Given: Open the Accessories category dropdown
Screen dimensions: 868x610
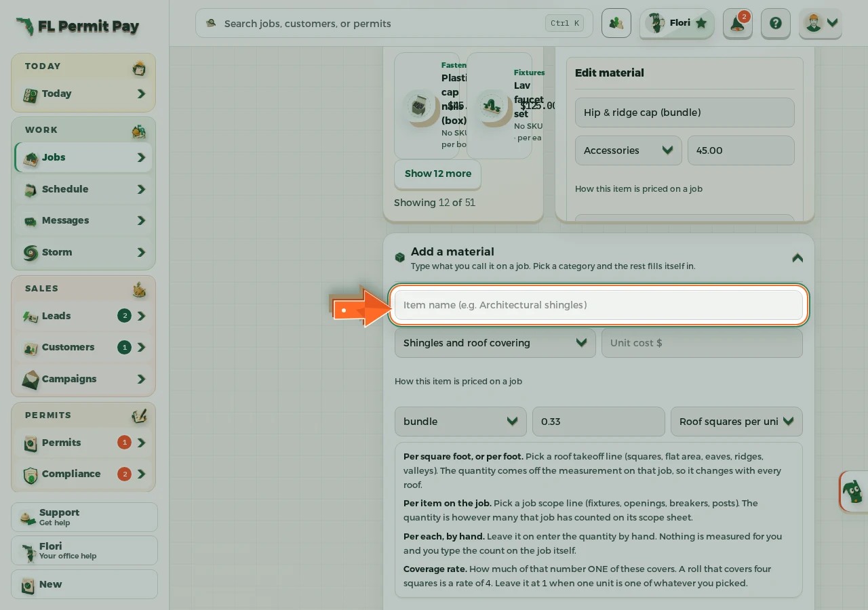Looking at the screenshot, I should coord(629,150).
